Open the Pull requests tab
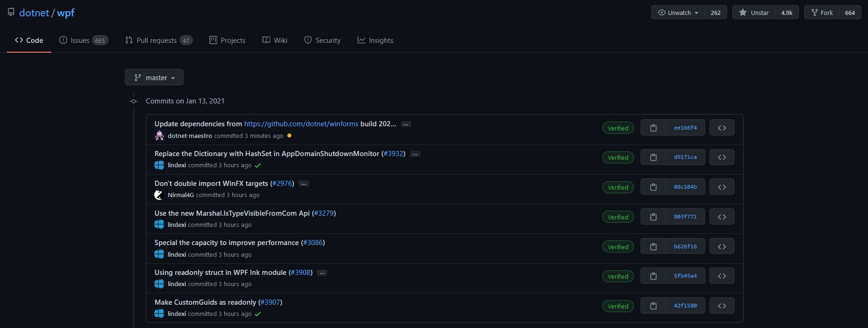This screenshot has width=868, height=328. (158, 41)
